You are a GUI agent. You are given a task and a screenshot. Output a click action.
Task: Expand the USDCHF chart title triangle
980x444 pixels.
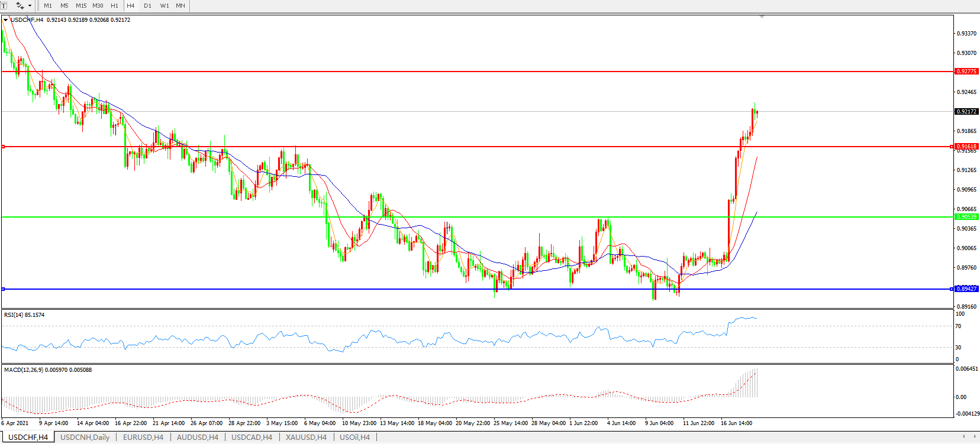5,20
